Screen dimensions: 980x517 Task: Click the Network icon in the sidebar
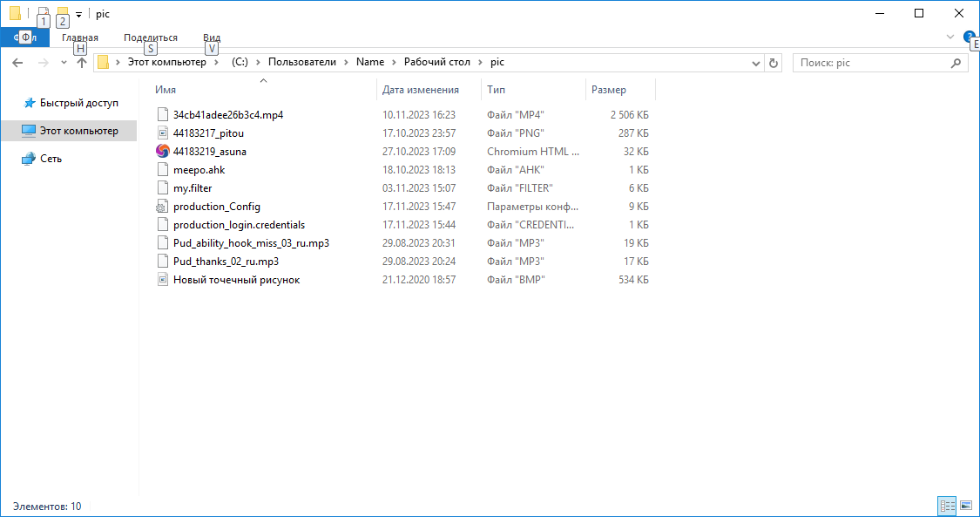coord(29,159)
